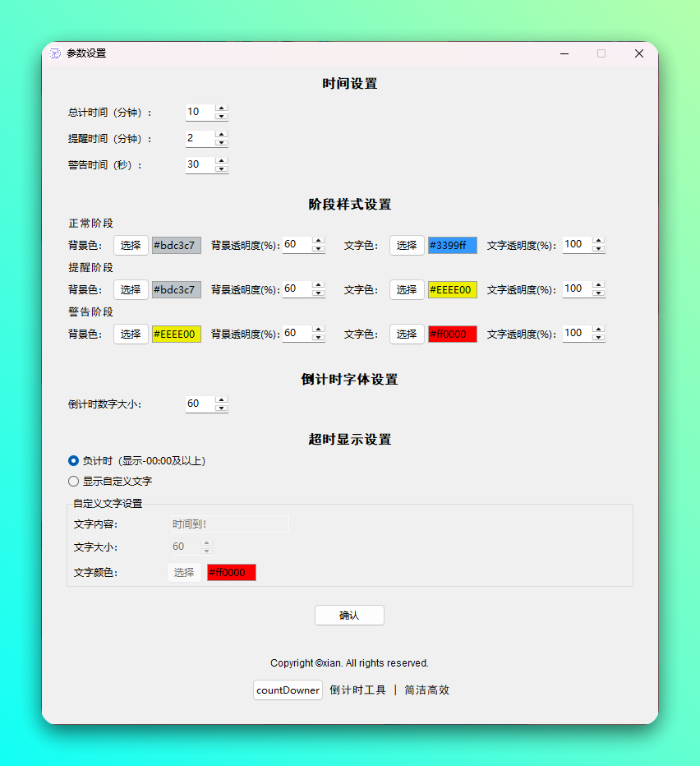700x766 pixels.
Task: Decrease reminder time minutes spinner
Action: pos(221,142)
